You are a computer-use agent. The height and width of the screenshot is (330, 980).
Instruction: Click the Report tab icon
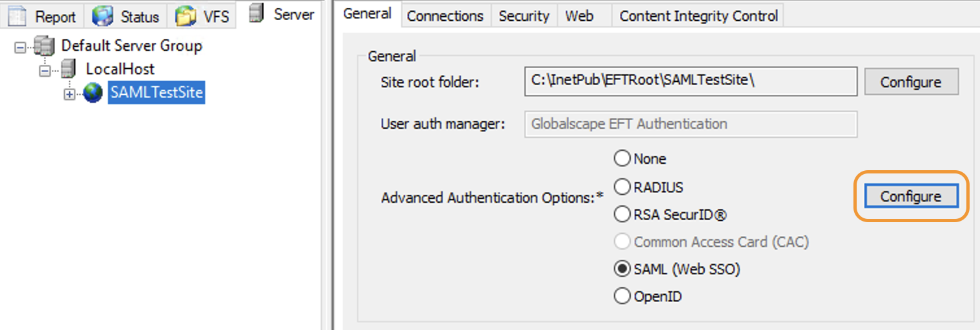tap(17, 16)
